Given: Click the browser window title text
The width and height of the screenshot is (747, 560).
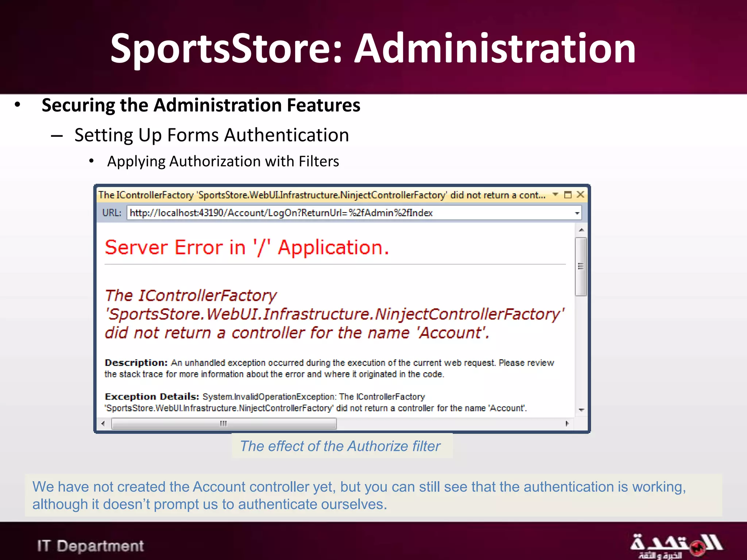Looking at the screenshot, I should (x=322, y=195).
